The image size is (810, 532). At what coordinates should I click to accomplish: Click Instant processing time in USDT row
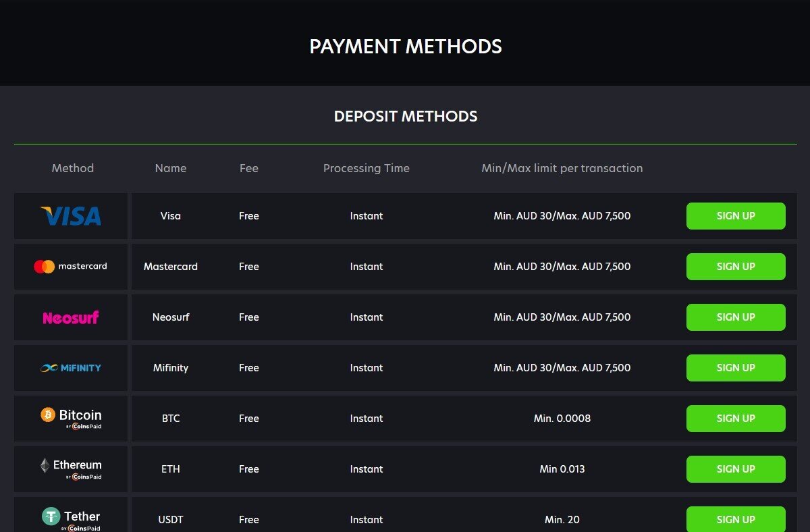(x=367, y=520)
